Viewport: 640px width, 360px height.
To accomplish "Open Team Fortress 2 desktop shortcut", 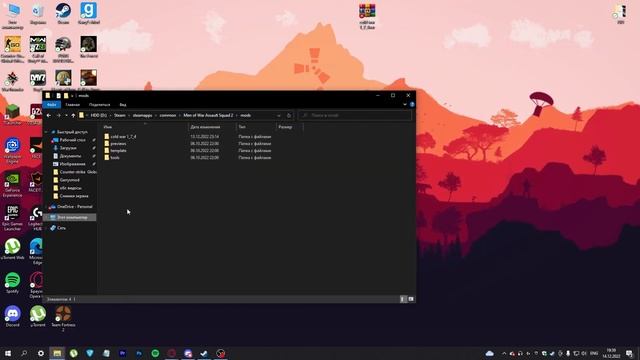I will 63,318.
